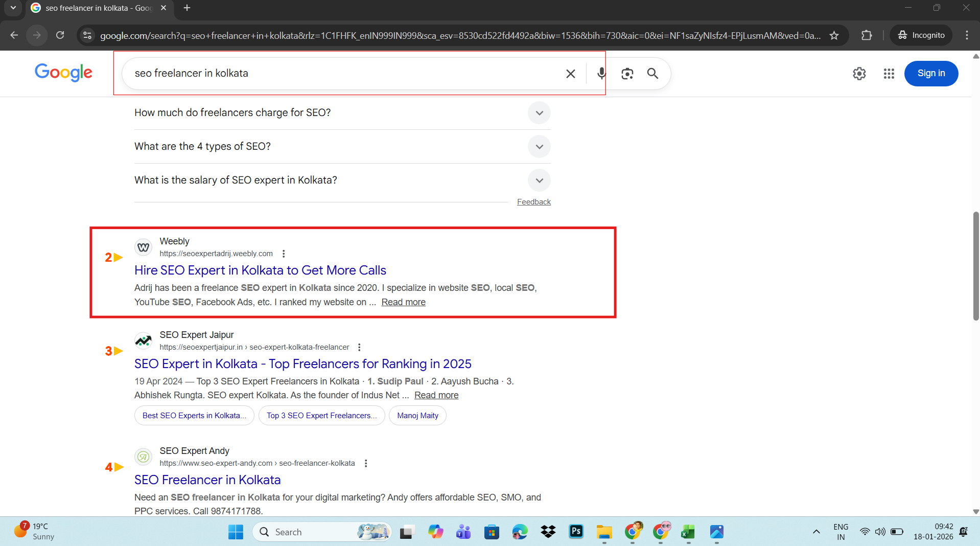Open more options for the Weebly result
Viewport: 980px width, 546px height.
[284, 254]
